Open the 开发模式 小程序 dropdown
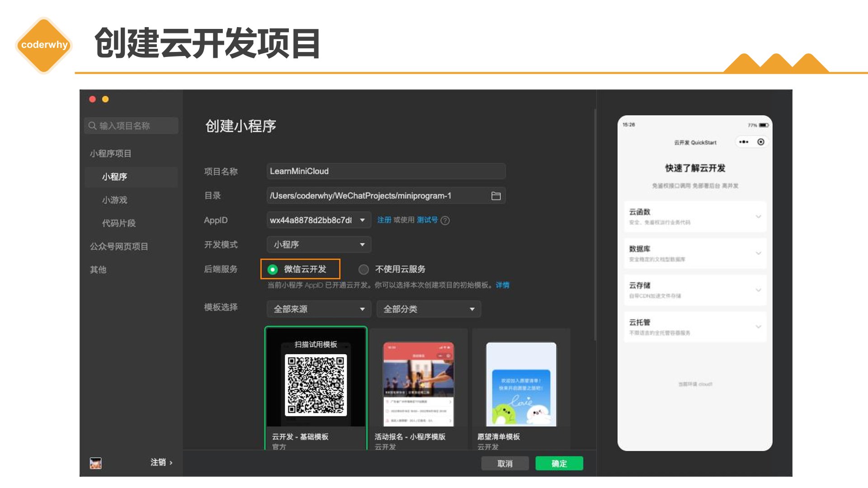The image size is (868, 488). coord(319,244)
